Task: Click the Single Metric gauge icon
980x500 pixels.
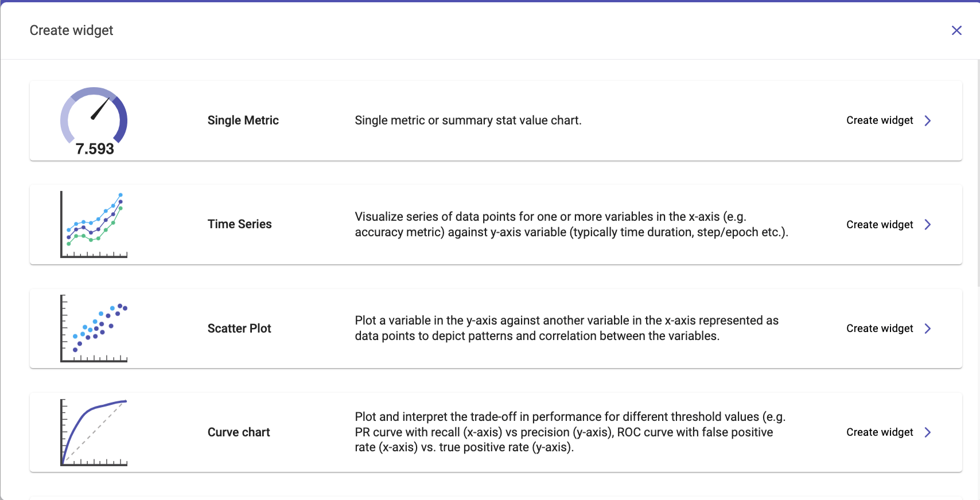Action: coord(94,120)
